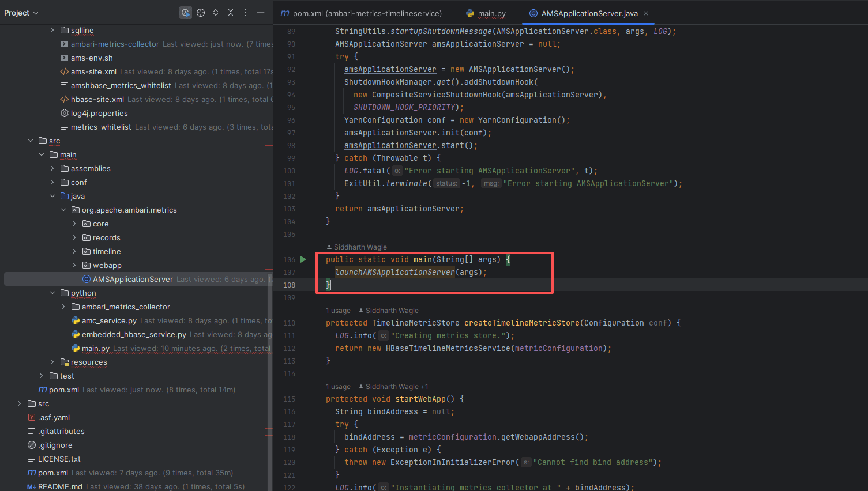
Task: Select pom.xml viewed just now in tree
Action: (63, 390)
